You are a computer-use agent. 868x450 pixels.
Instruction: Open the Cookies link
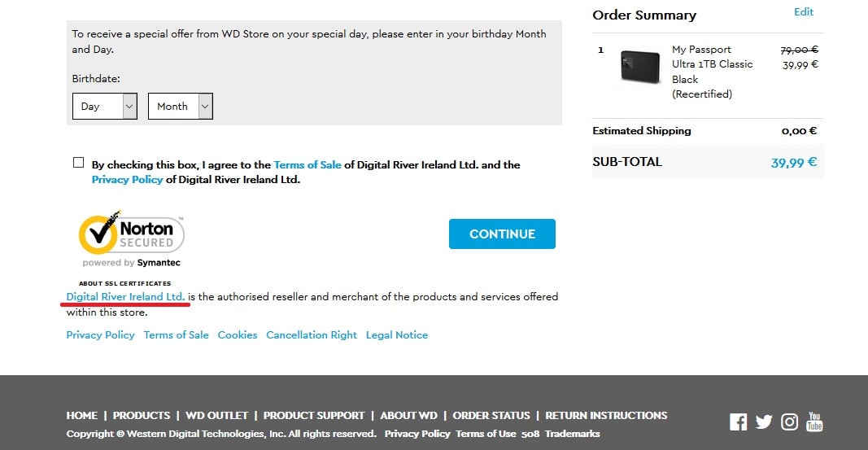point(238,335)
